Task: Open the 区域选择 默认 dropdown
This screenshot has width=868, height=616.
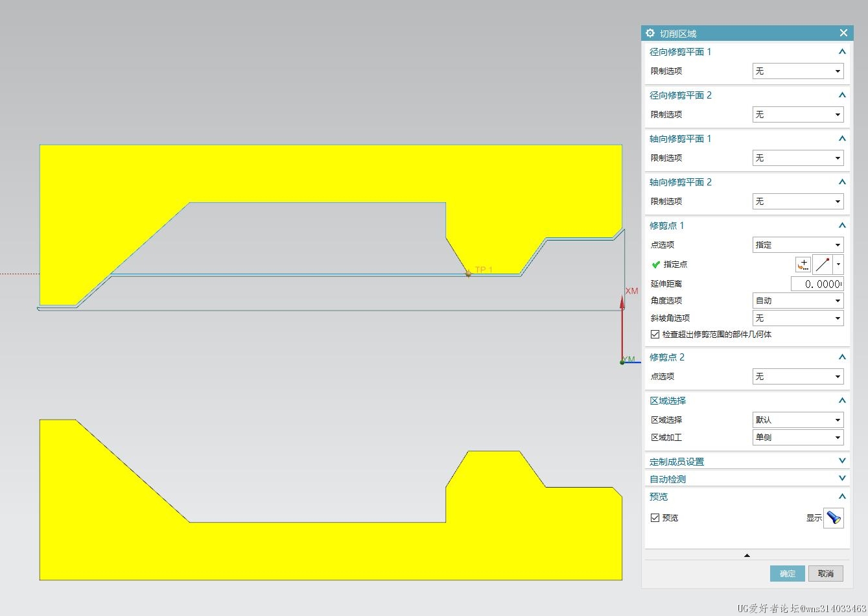Action: point(798,420)
